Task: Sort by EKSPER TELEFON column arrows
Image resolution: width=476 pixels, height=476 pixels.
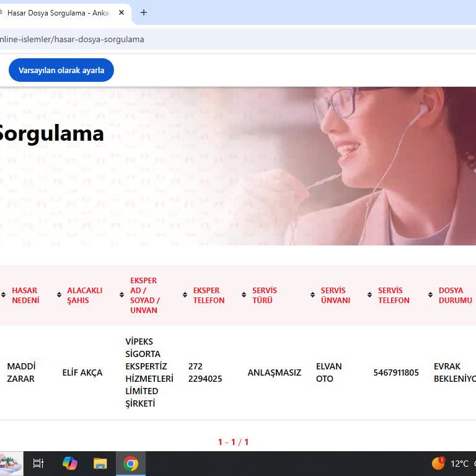Action: (x=185, y=295)
